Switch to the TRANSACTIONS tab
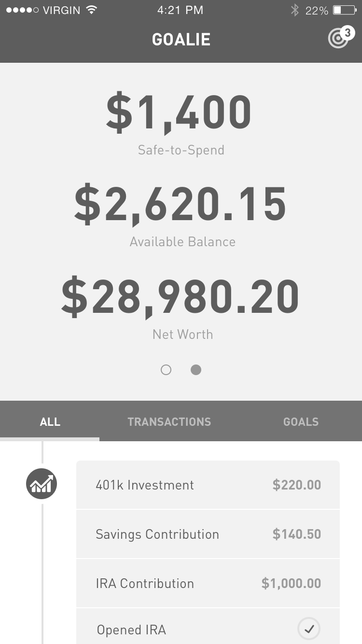Screen dimensions: 362x644 (x=169, y=421)
